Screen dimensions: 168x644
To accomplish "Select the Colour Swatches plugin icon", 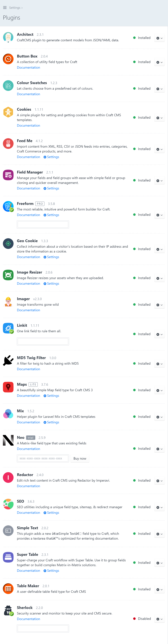I will coord(8,86).
